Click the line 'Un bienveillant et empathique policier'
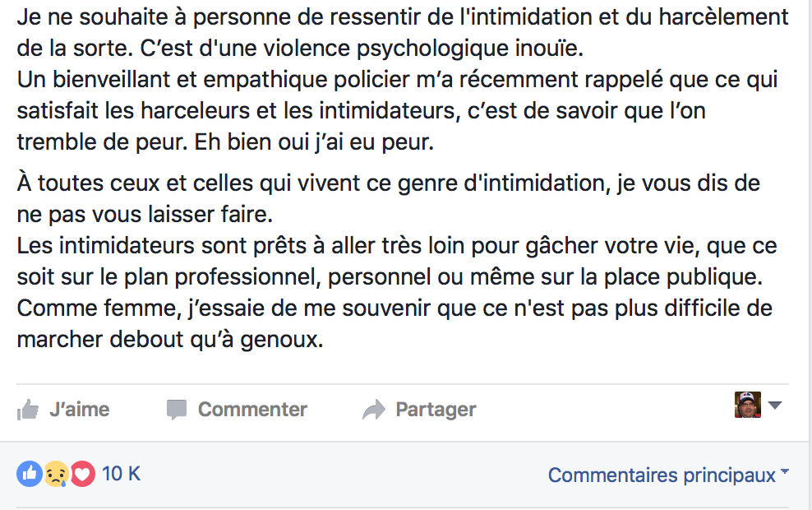The image size is (812, 510). [397, 79]
